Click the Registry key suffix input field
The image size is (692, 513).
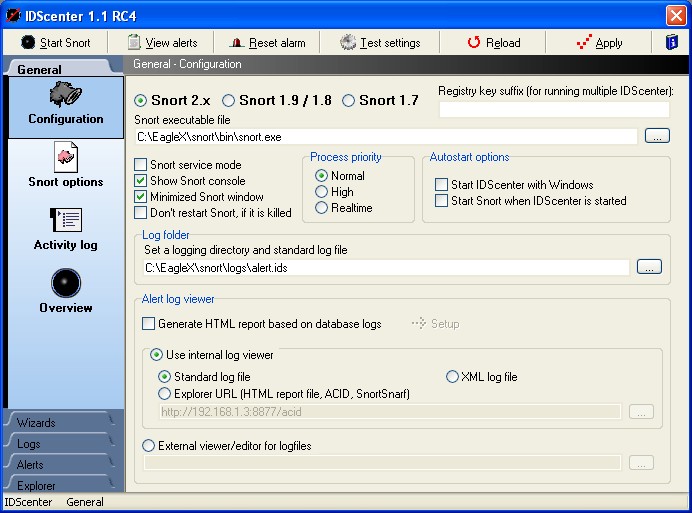coord(554,109)
